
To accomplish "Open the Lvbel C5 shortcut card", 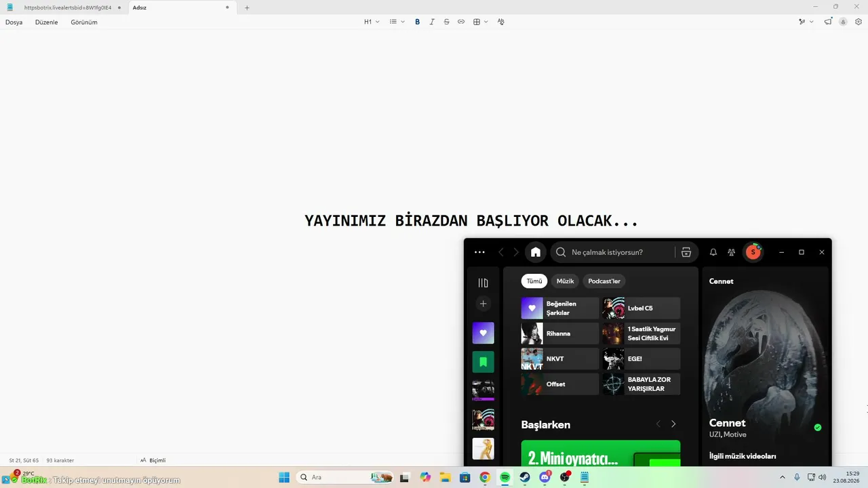I will pyautogui.click(x=642, y=308).
